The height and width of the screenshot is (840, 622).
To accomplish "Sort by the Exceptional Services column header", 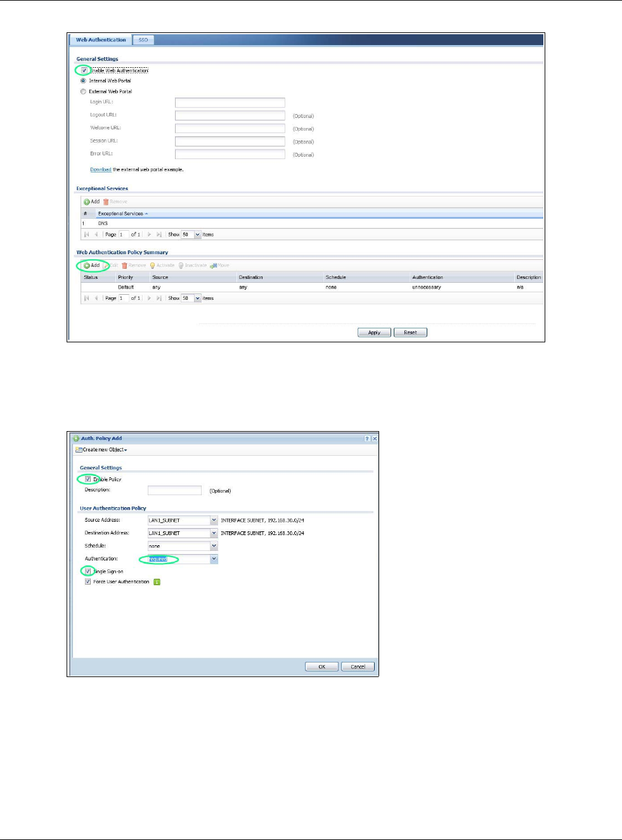I will (123, 214).
